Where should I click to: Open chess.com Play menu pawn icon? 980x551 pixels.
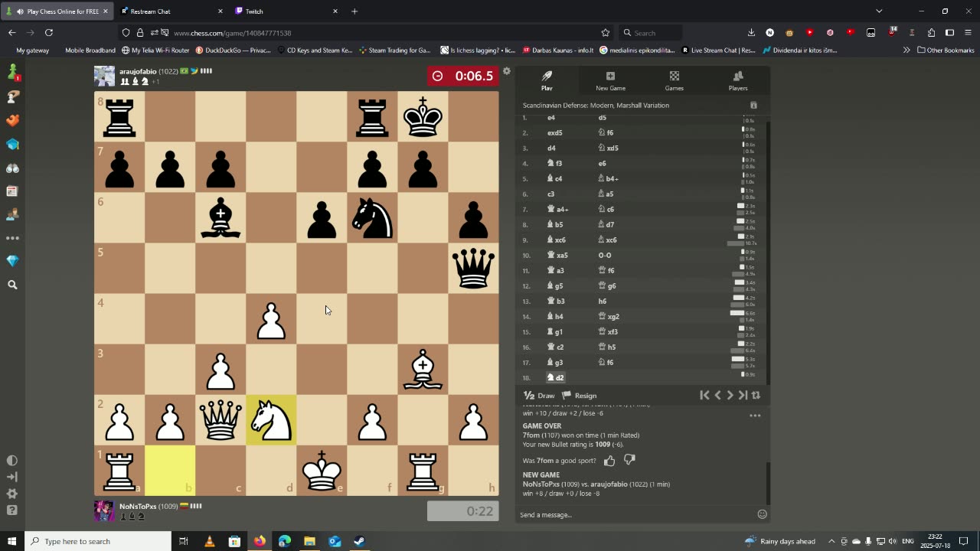12,73
